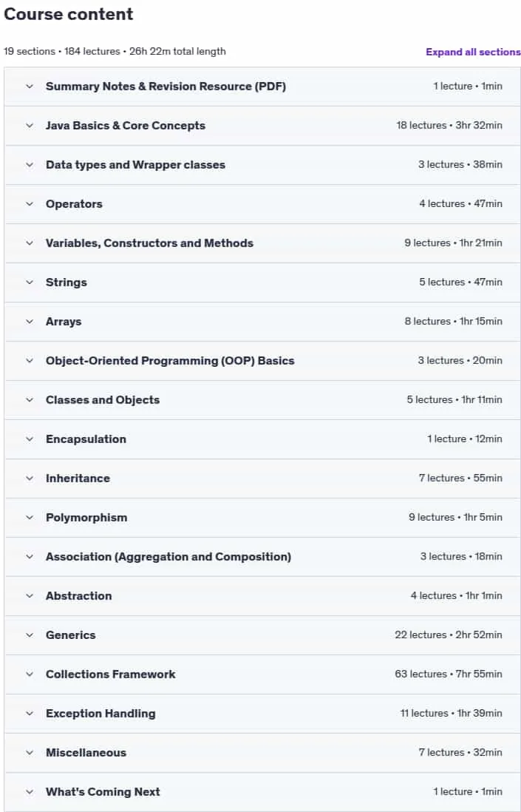Toggle the chevron next to Strings
This screenshot has width=521, height=812.
pyautogui.click(x=30, y=282)
